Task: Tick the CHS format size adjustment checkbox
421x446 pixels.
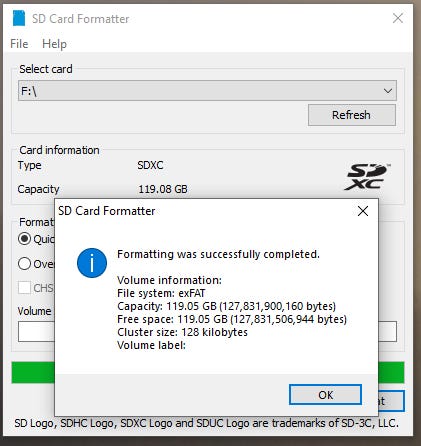Action: coord(24,288)
